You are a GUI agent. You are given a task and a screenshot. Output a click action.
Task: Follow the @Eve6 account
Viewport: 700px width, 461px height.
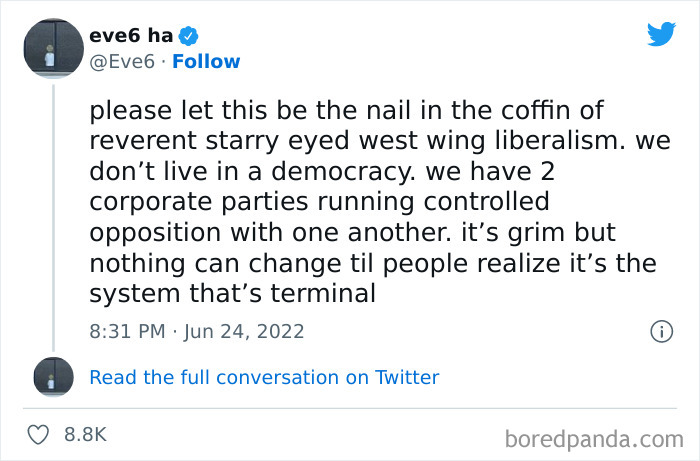coord(206,62)
